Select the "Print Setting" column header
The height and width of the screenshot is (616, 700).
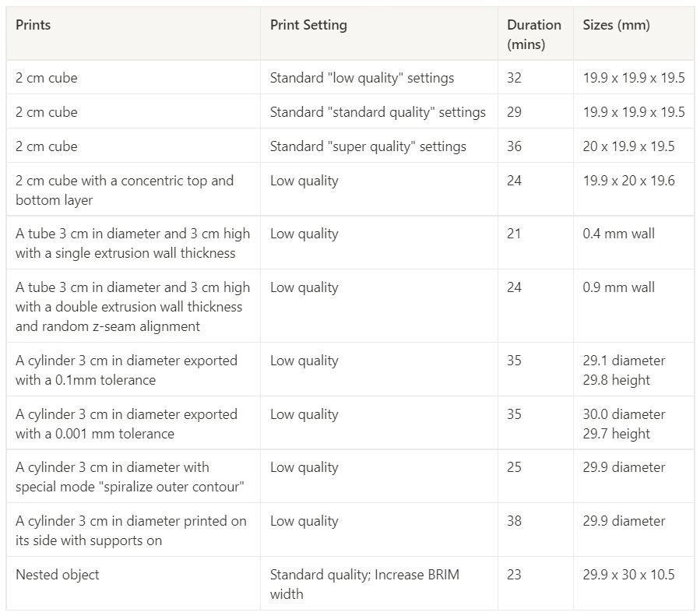308,25
